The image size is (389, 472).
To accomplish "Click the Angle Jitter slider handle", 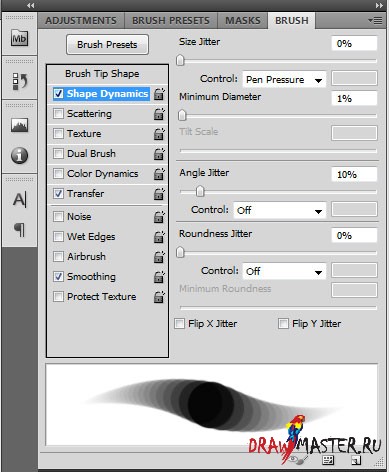I will pyautogui.click(x=200, y=191).
